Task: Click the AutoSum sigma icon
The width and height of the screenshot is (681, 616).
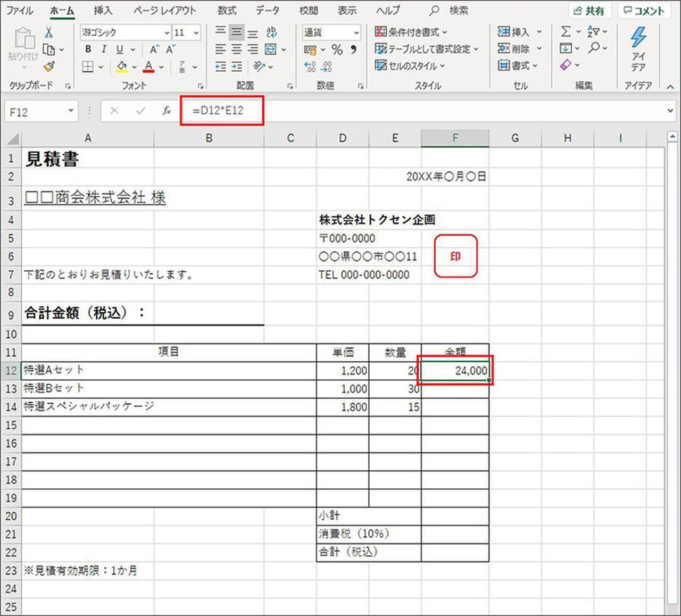Action: pos(566,32)
